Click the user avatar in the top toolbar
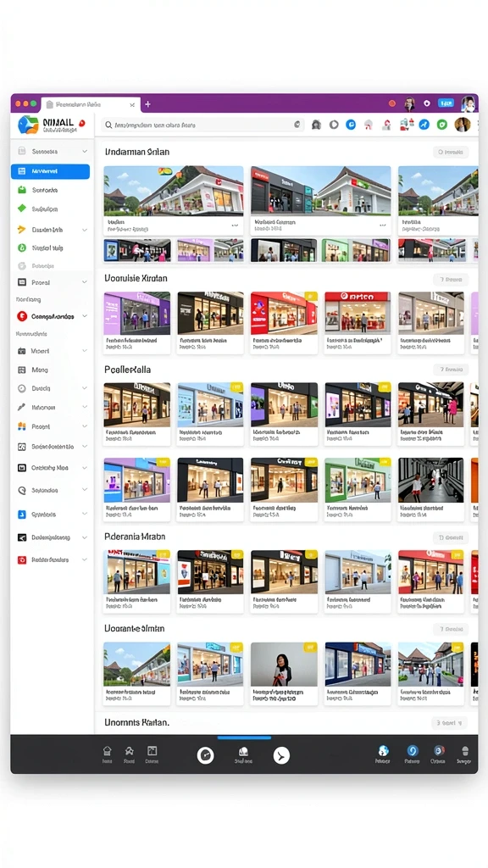Image resolution: width=488 pixels, height=868 pixels. pyautogui.click(x=462, y=125)
